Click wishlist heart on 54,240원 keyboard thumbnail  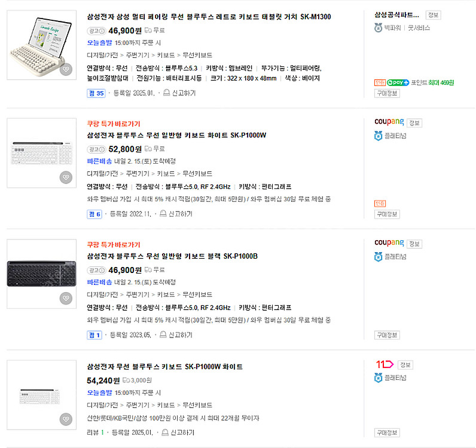tap(66, 419)
